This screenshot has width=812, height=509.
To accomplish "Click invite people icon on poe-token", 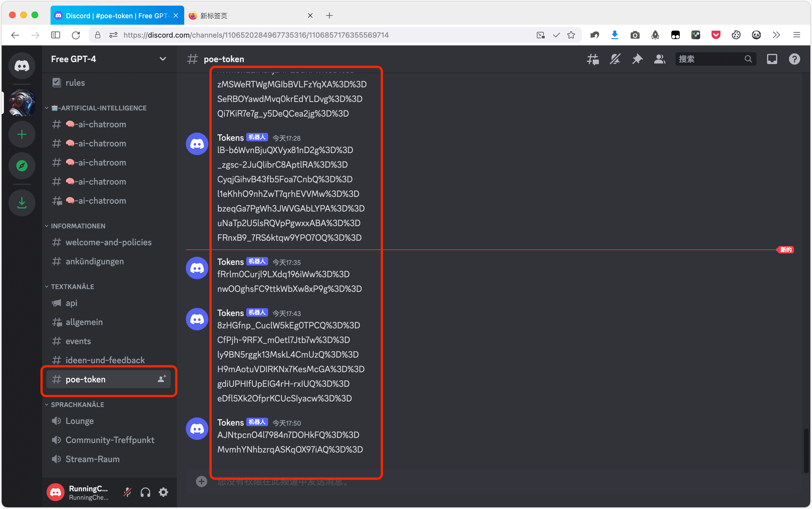I will (162, 379).
